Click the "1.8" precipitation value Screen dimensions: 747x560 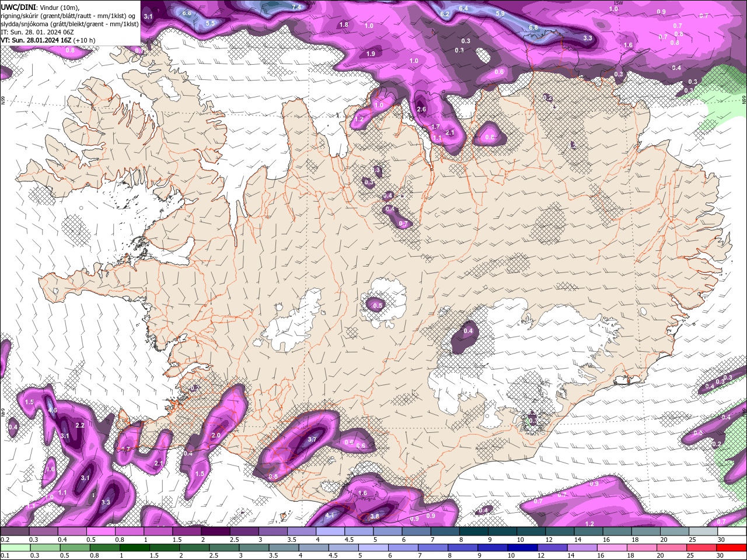[x=344, y=24]
